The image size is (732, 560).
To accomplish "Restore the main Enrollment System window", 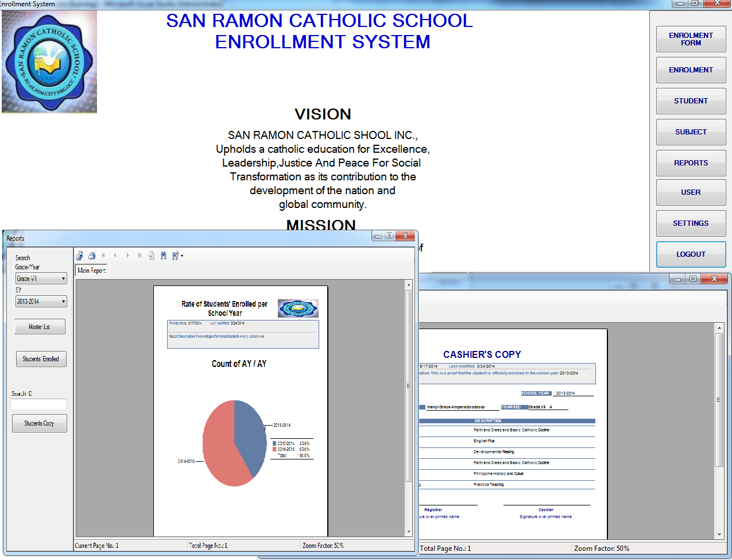I will tap(695, 3).
